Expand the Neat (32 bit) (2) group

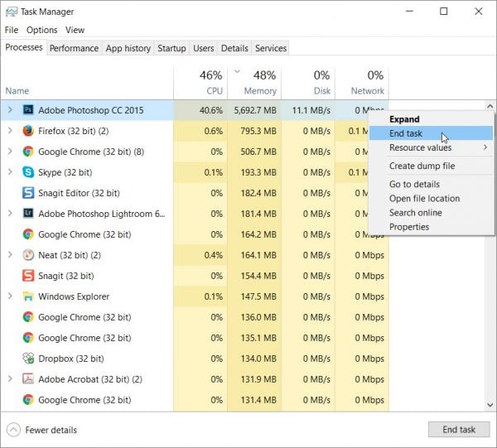[10, 255]
